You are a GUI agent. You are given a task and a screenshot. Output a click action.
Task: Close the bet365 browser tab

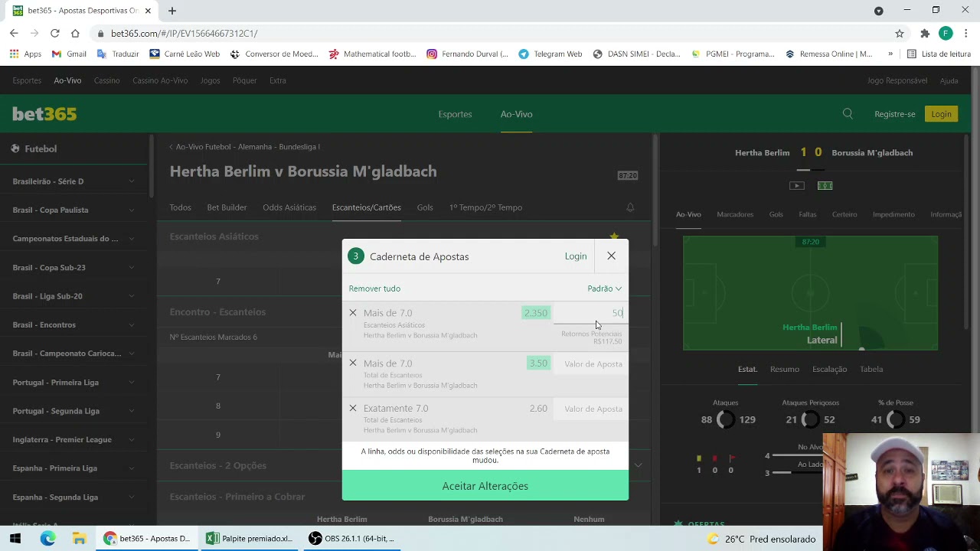[148, 11]
